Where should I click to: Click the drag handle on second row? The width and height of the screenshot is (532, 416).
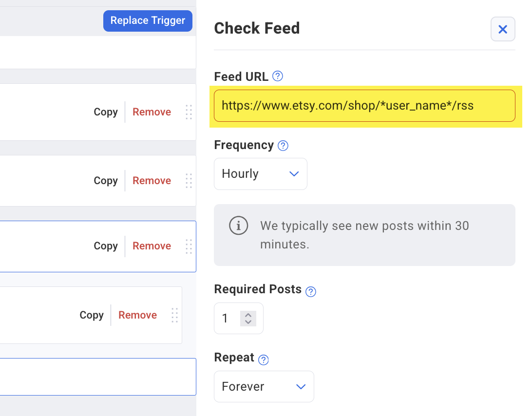(x=189, y=181)
